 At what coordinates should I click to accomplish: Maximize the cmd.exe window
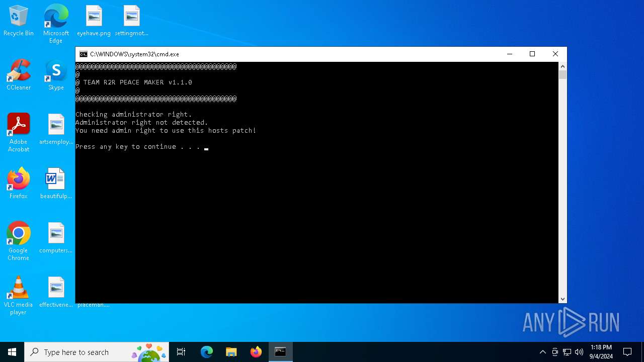532,54
